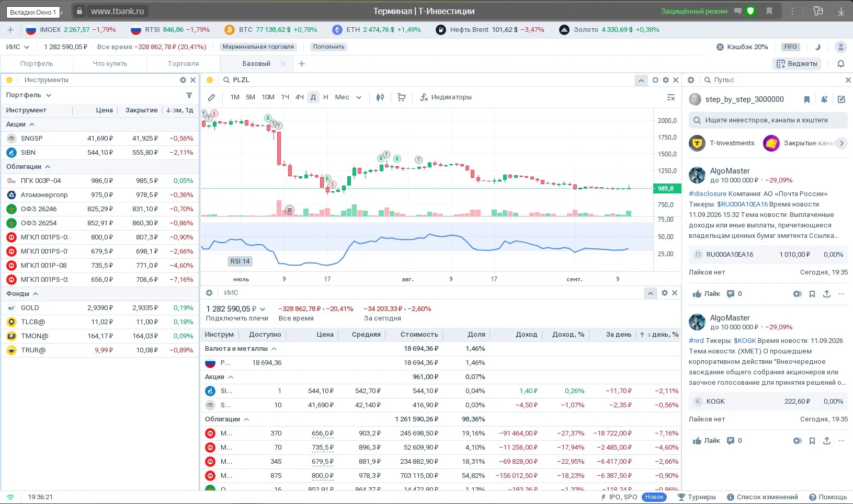853x504 pixels.
Task: Open the browser three-dot menu
Action: [x=792, y=11]
